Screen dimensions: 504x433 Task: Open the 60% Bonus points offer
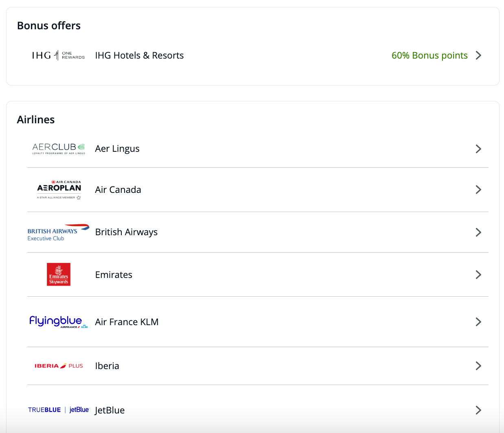tap(429, 55)
